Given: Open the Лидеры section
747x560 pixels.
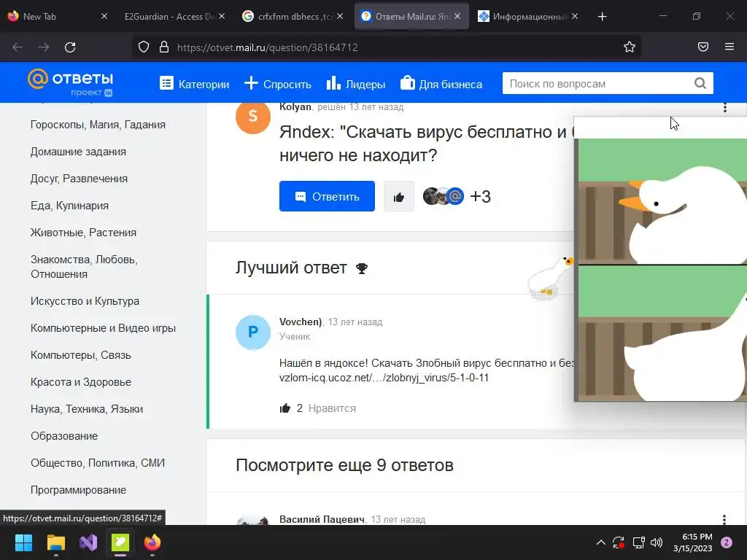Looking at the screenshot, I should click(x=356, y=84).
